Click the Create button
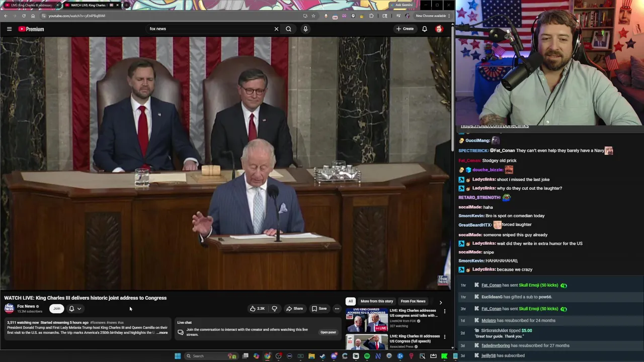644x362 pixels. (x=405, y=29)
